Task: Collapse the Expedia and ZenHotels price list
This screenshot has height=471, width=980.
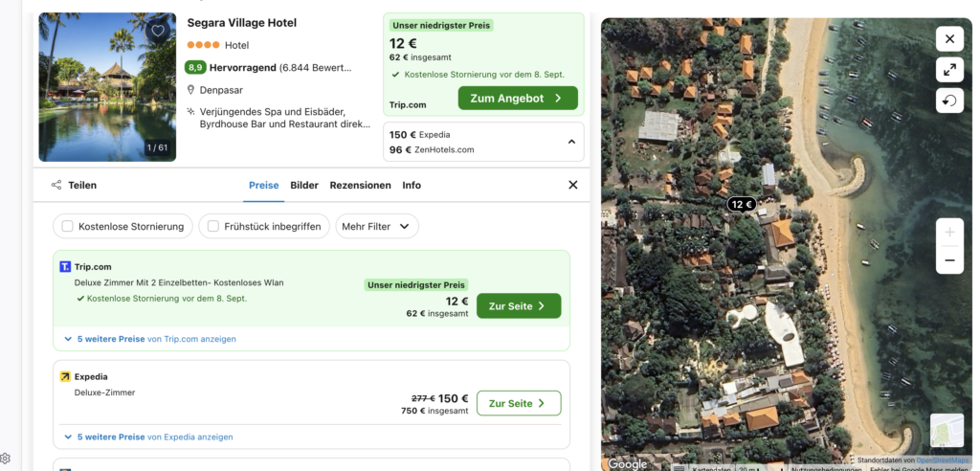Action: [571, 142]
